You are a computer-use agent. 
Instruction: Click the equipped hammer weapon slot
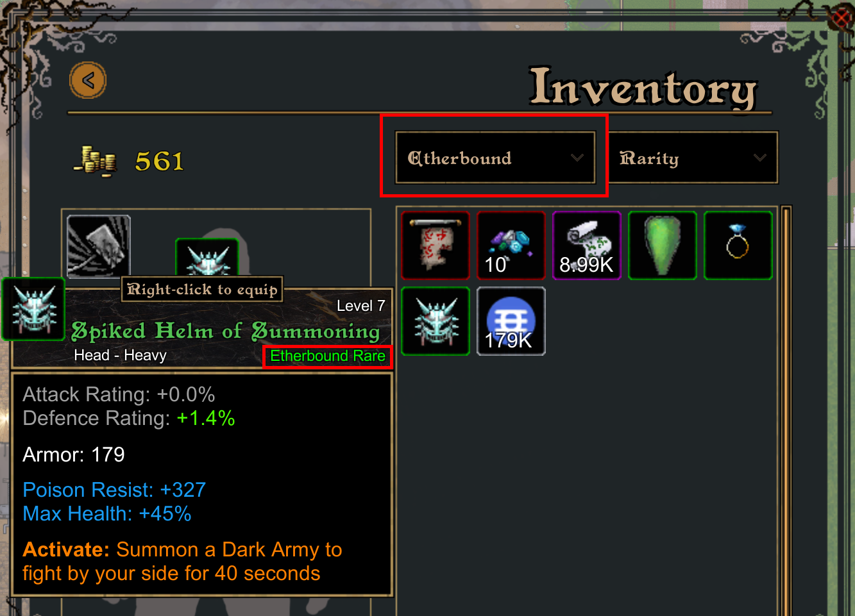[99, 246]
